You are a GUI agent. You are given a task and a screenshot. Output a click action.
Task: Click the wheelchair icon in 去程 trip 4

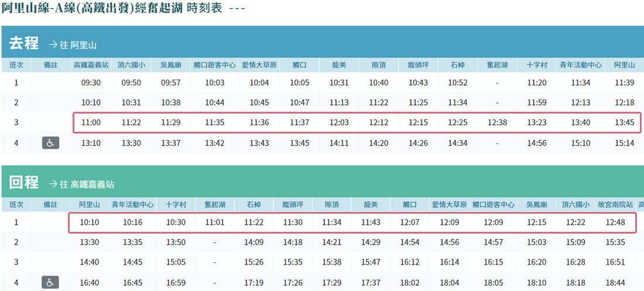click(50, 143)
